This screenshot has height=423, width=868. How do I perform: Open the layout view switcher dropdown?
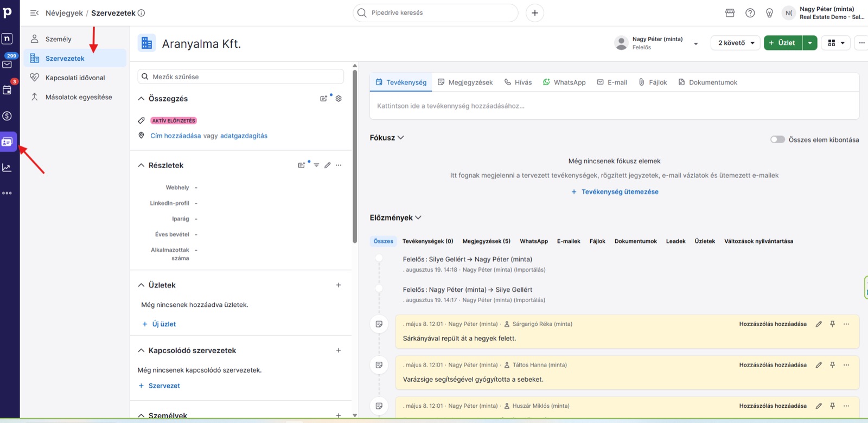[836, 43]
